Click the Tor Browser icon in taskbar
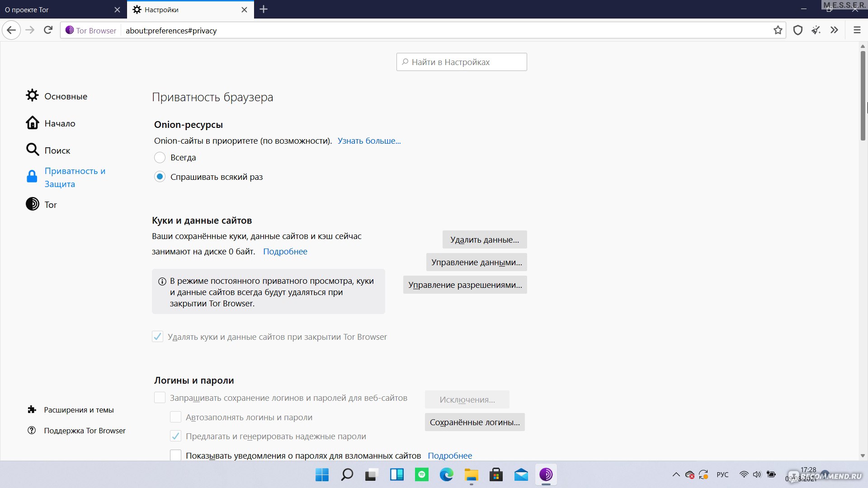This screenshot has height=488, width=868. point(546,474)
